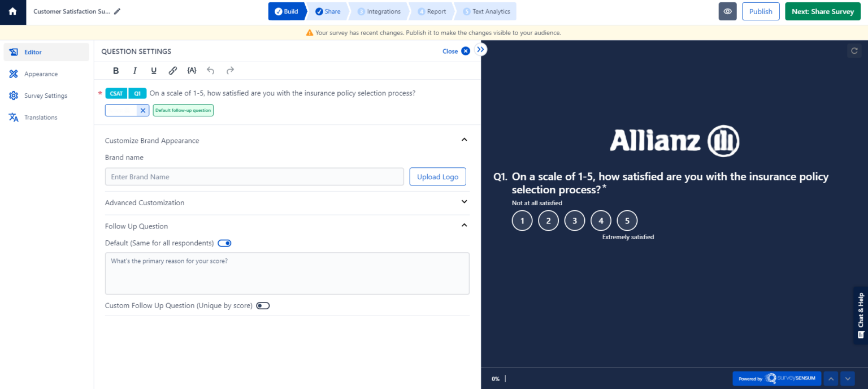Edit survey name with the pencil icon
Screen dimensions: 868x389
pyautogui.click(x=117, y=11)
